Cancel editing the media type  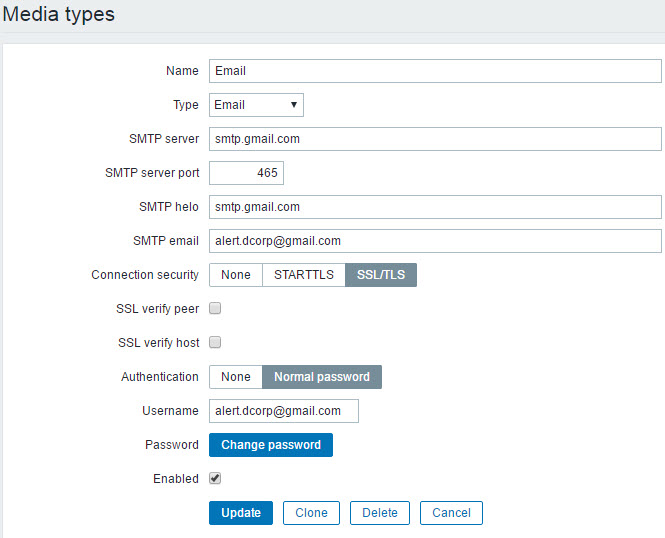click(451, 513)
